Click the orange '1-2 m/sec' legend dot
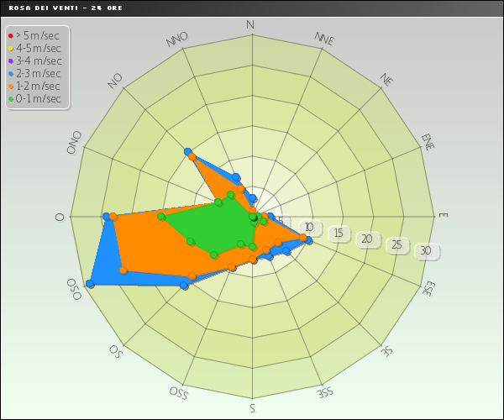The width and height of the screenshot is (504, 420). click(10, 86)
